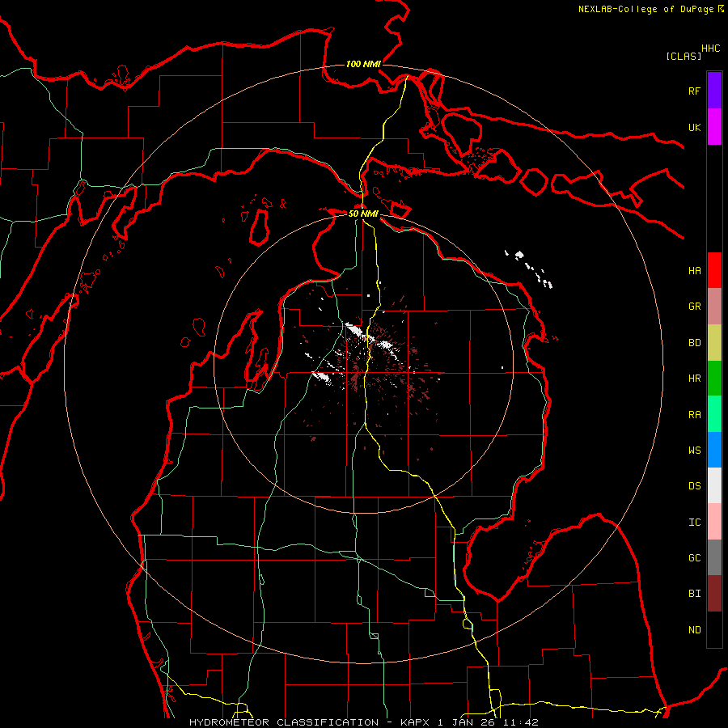This screenshot has width=728, height=728.
Task: Click the HA red legend color block
Action: [x=714, y=270]
